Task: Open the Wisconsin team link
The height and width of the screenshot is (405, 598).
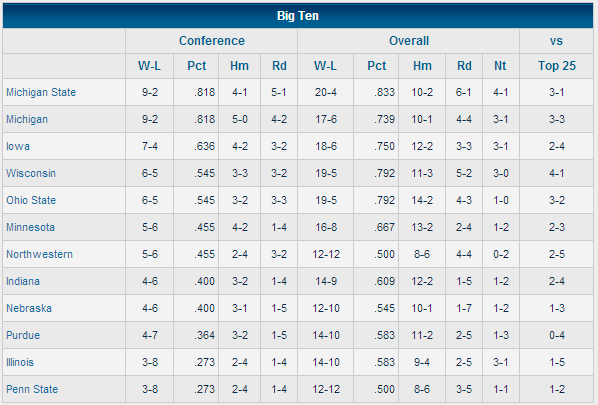Action: (31, 173)
